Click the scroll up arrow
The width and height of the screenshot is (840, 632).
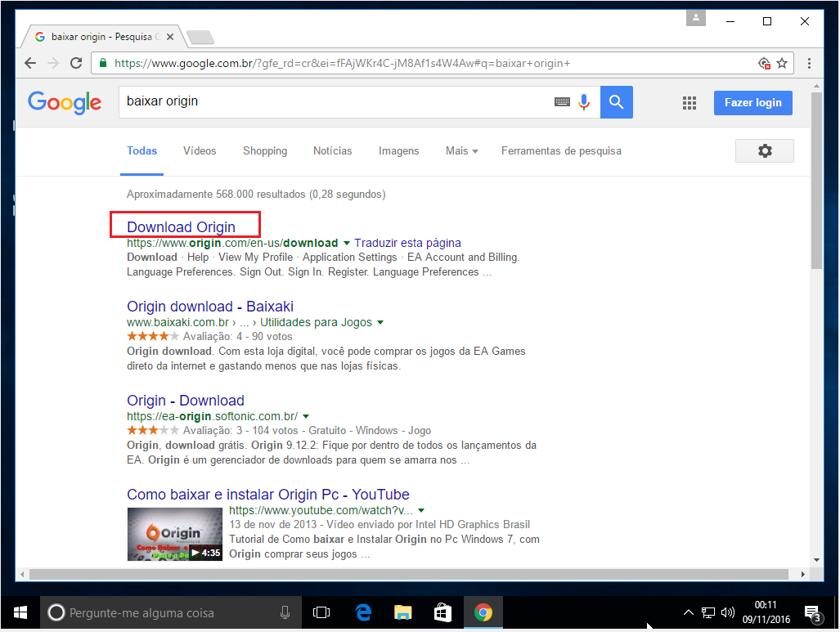(816, 86)
